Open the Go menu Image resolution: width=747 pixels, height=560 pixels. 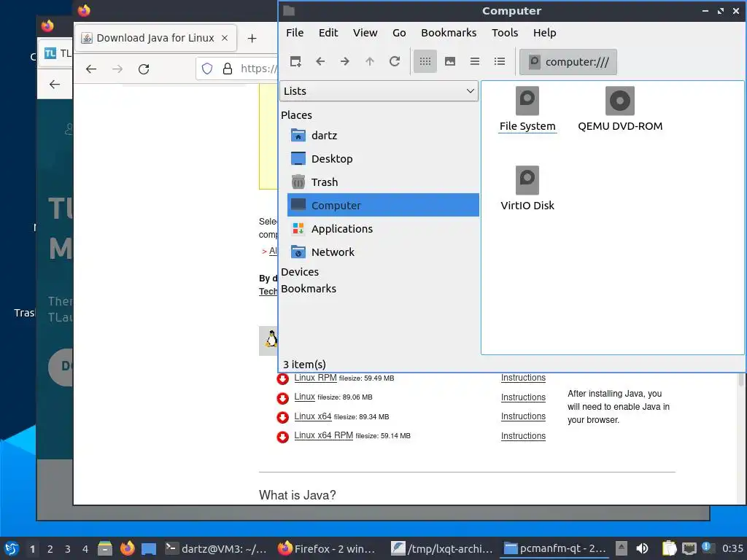pos(399,33)
